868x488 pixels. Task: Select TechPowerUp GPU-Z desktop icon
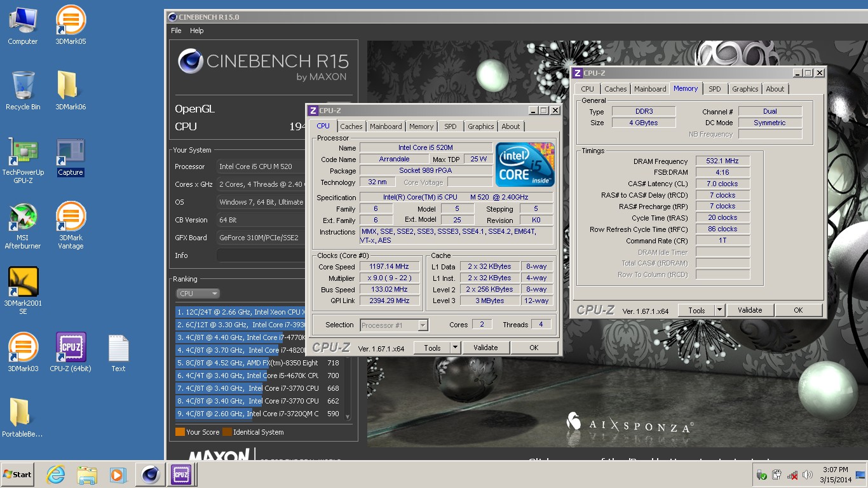(x=23, y=159)
